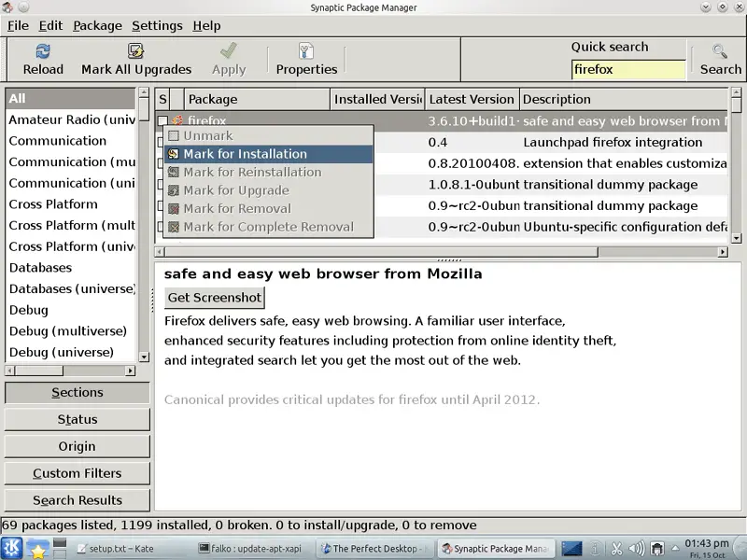Open the Edit menu
Screen dimensions: 747x560
[50, 26]
